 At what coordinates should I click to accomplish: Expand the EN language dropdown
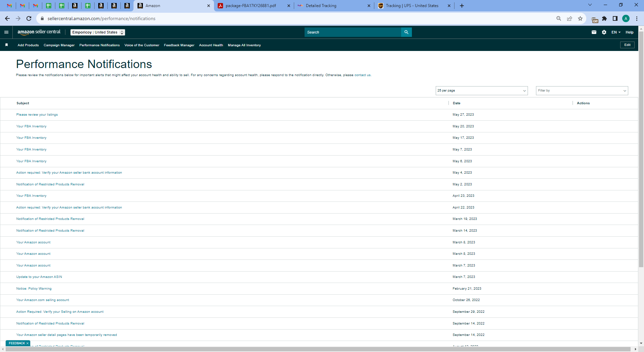coord(616,32)
